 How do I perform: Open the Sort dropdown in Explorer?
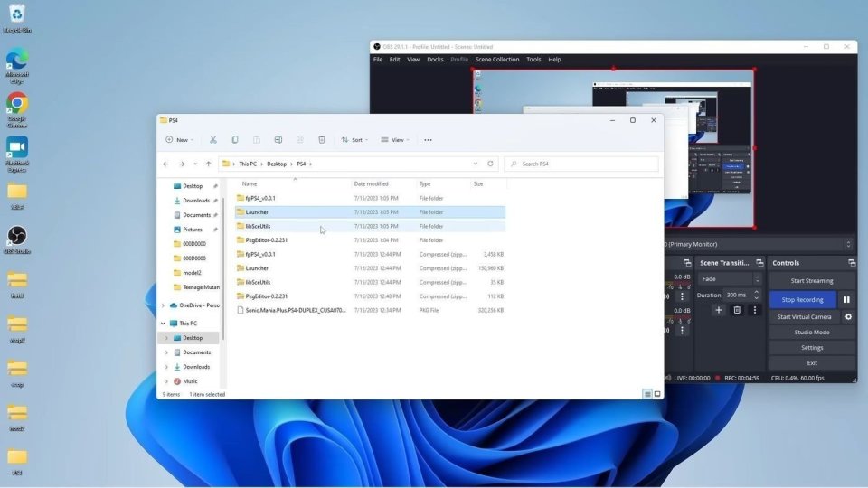(x=352, y=140)
